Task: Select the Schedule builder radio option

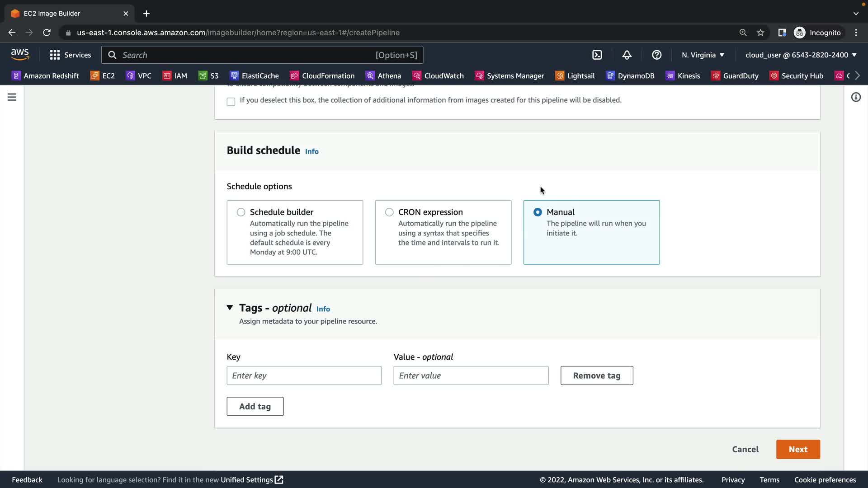Action: pyautogui.click(x=241, y=212)
